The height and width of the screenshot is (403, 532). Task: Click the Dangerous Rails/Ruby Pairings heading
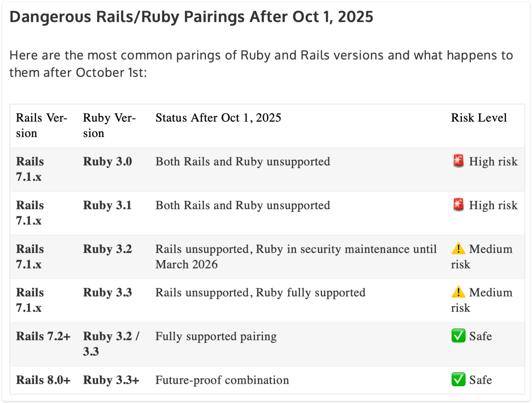coord(191,17)
